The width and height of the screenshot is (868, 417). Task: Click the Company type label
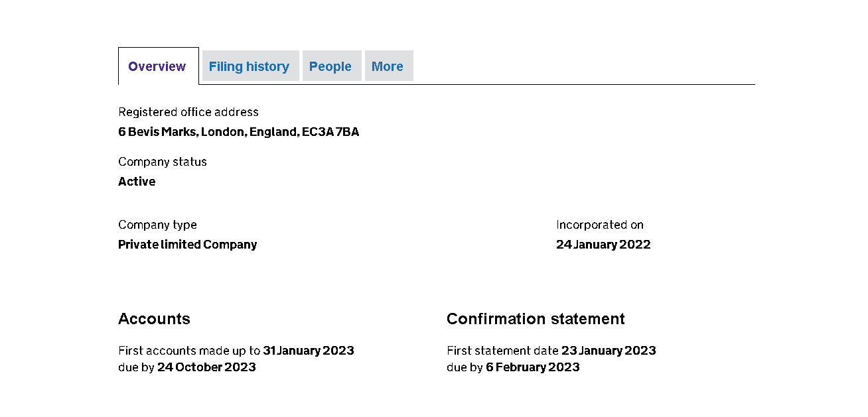[157, 225]
